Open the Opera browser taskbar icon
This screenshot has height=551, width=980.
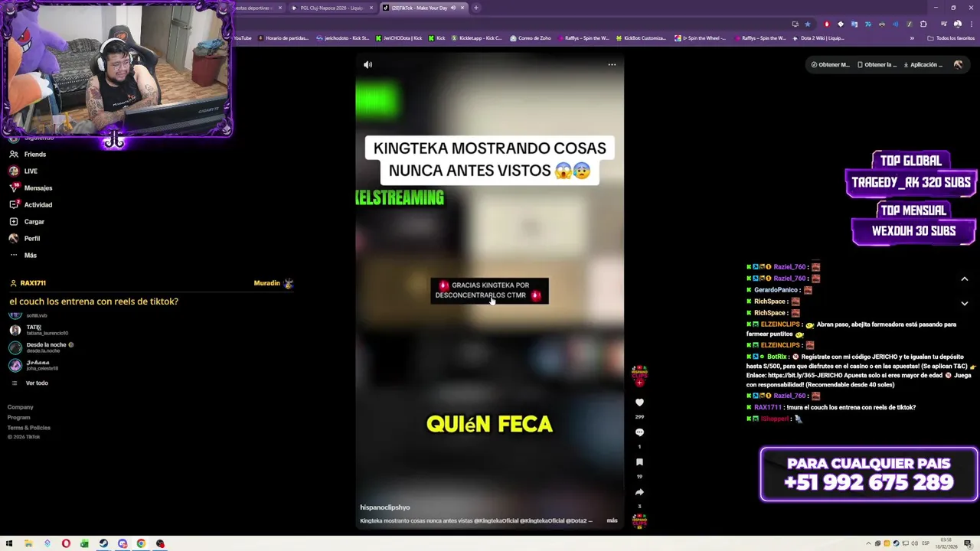point(66,543)
